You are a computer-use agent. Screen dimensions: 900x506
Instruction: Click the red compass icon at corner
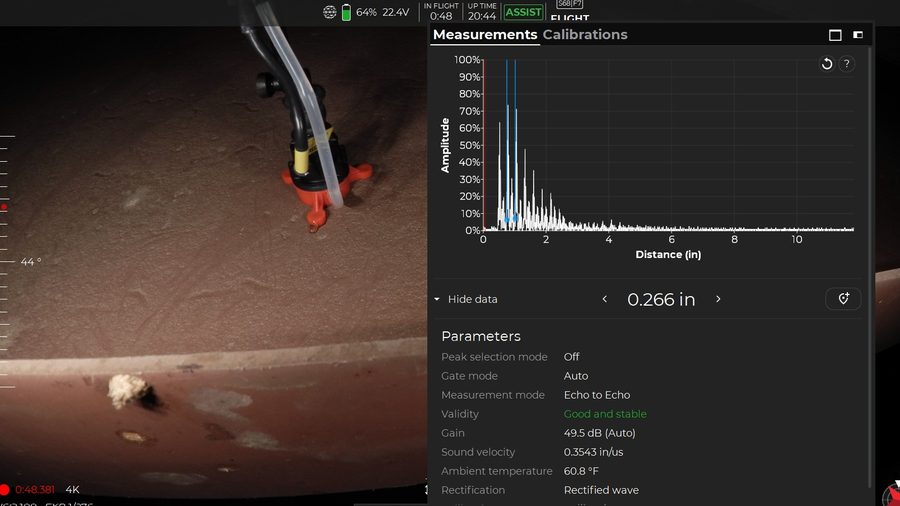[x=892, y=495]
